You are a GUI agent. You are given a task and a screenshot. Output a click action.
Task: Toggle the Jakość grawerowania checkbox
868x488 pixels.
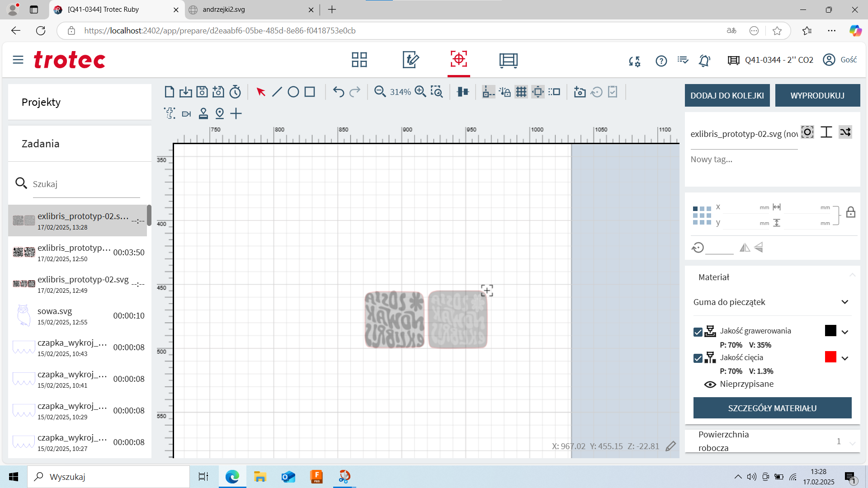(698, 332)
